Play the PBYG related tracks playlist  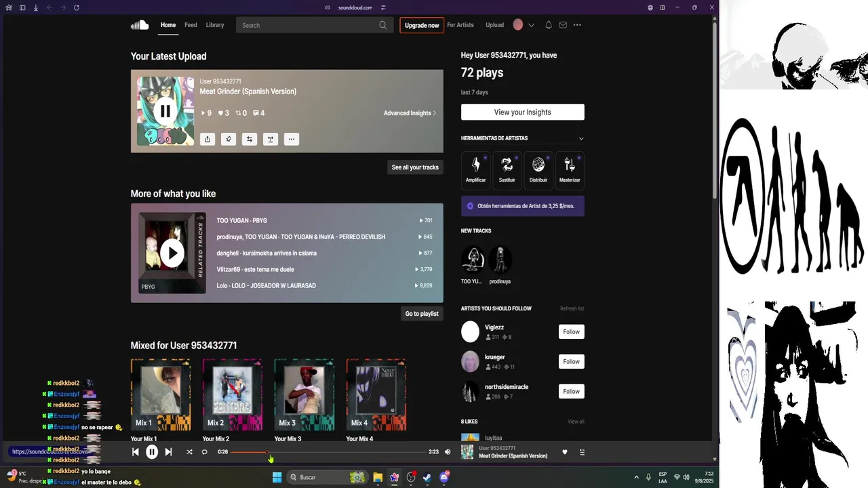tap(172, 253)
